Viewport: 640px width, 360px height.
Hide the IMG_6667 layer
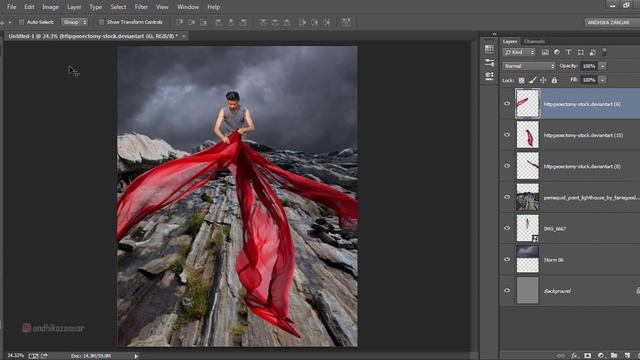(x=507, y=228)
